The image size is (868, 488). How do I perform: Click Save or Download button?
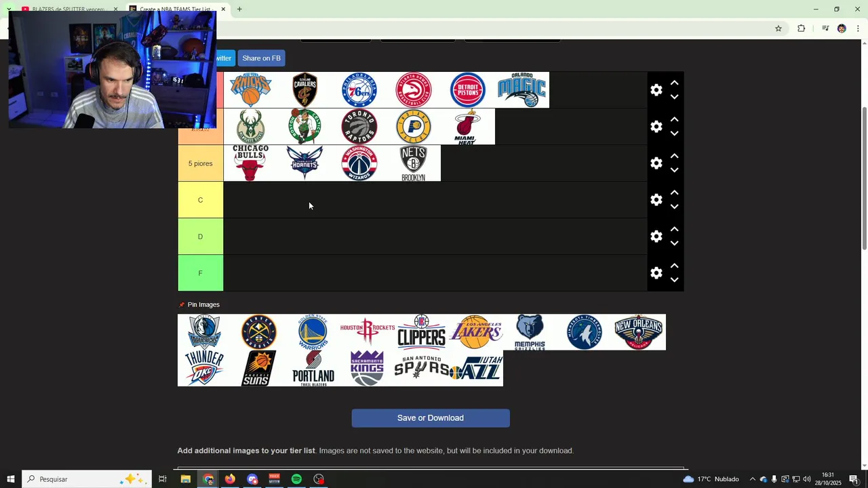point(431,418)
